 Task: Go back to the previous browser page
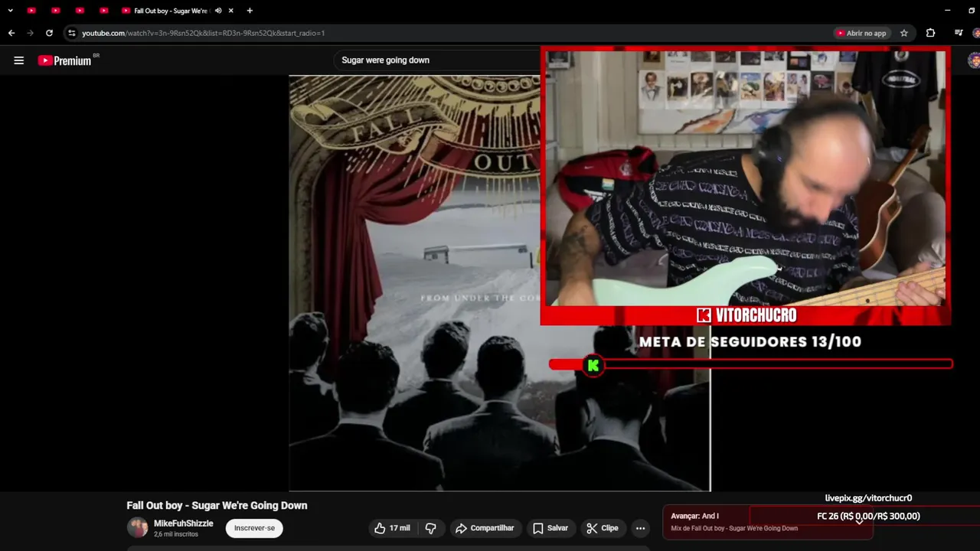click(x=11, y=33)
